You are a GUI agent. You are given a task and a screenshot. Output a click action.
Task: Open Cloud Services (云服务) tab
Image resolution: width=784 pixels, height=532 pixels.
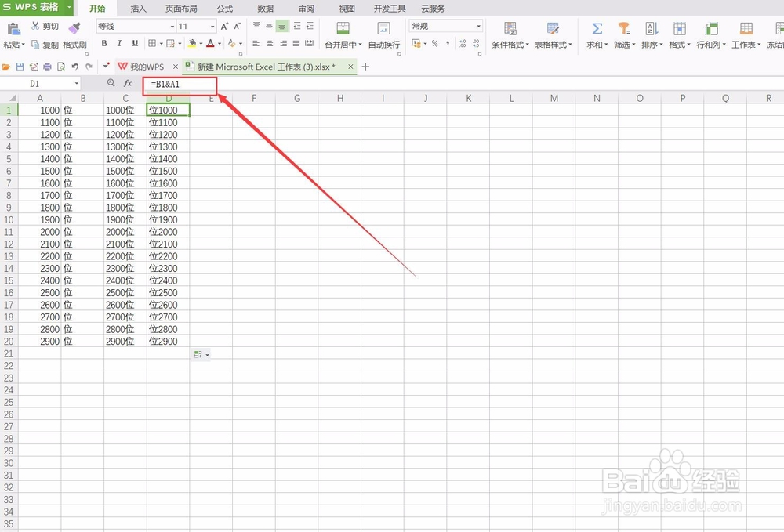tap(433, 9)
